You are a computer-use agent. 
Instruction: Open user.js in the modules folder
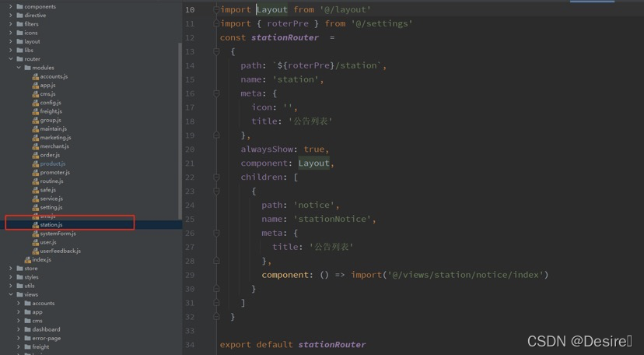48,242
